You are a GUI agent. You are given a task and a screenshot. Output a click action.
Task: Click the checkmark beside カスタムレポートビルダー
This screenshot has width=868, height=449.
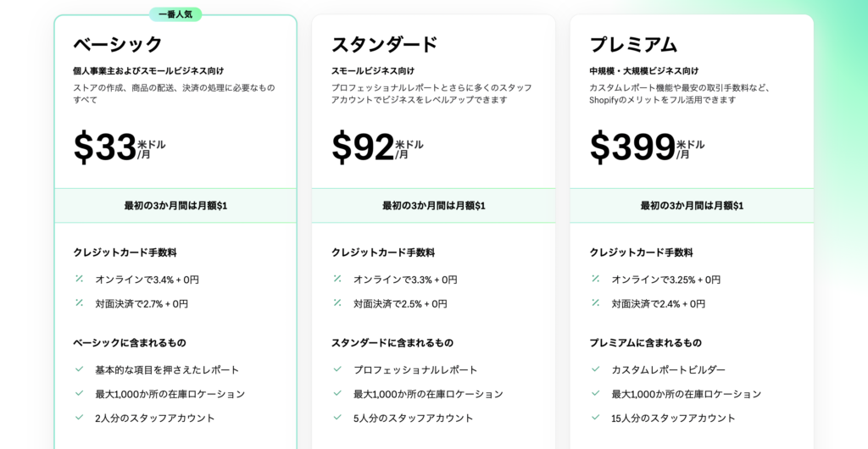[x=595, y=369]
